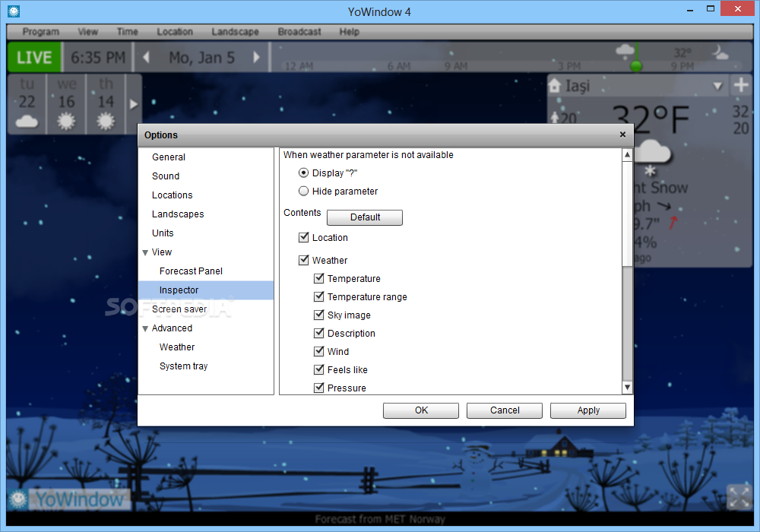Uncheck the Weather checkbox
This screenshot has width=760, height=532.
[304, 260]
